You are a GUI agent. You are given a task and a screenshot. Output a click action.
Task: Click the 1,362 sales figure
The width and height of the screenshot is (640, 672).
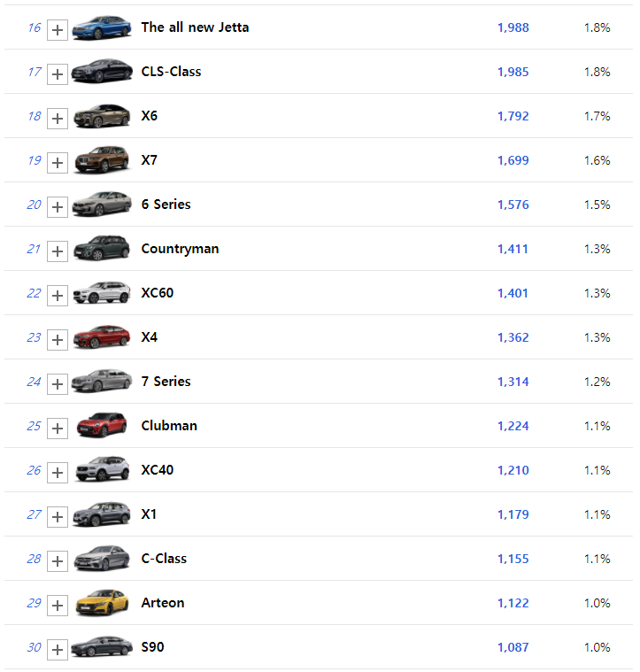(513, 337)
